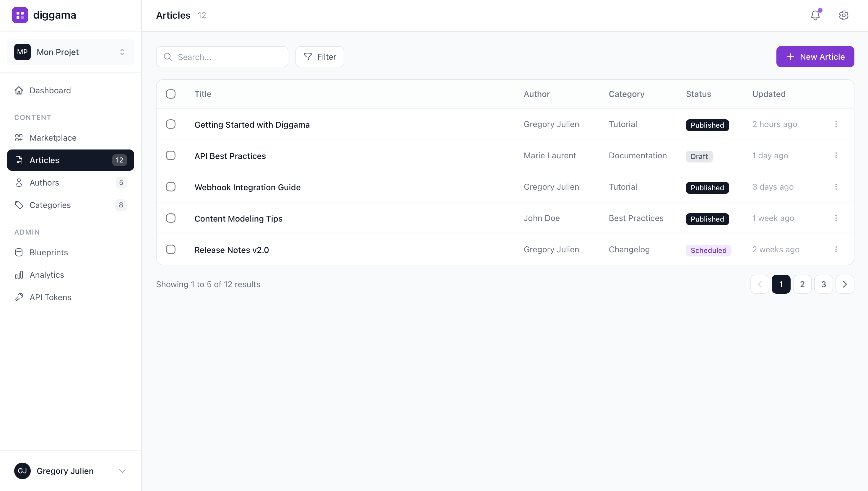Expand the Gregory Julien user menu
The width and height of the screenshot is (868, 491).
tap(70, 471)
